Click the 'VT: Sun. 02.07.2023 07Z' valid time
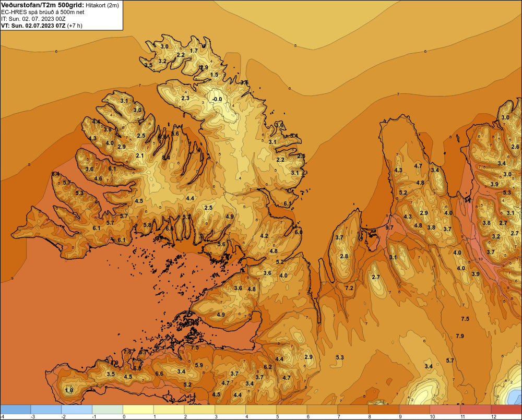522x420 pixels. pos(33,26)
